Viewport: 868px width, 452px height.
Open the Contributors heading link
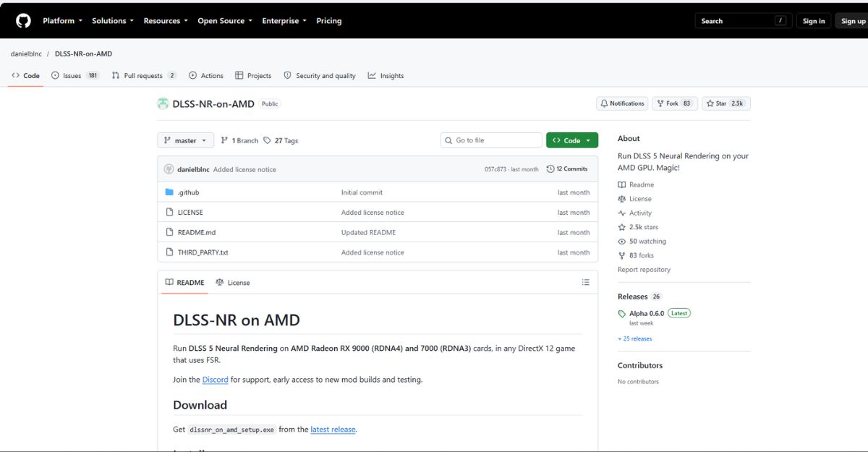640,365
